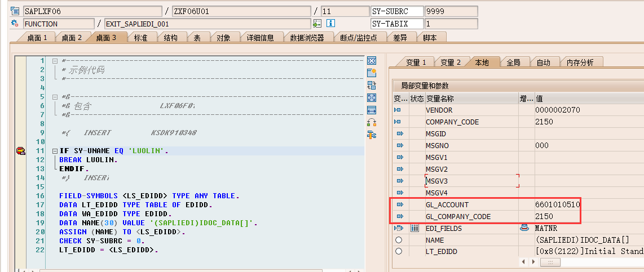Expand the VENDOR variable row
The width and height of the screenshot is (644, 272).
[x=398, y=110]
